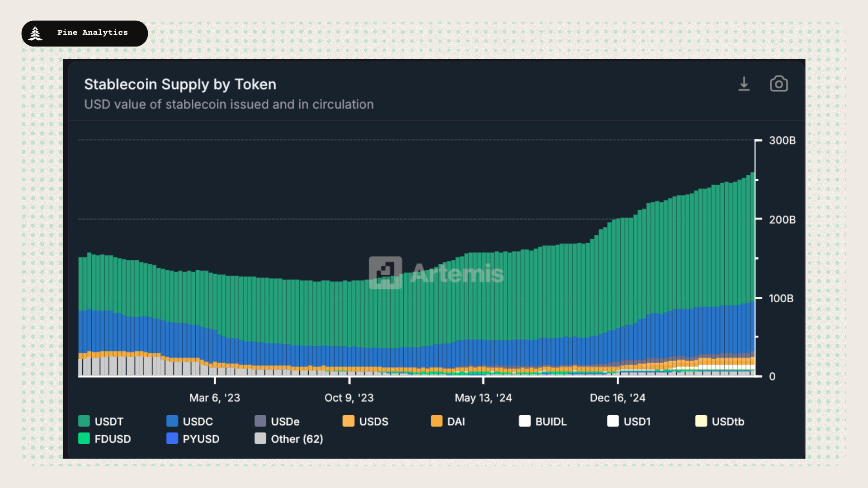Toggle the USD1 legend entry
Viewport: 868px width, 488px height.
click(x=637, y=422)
